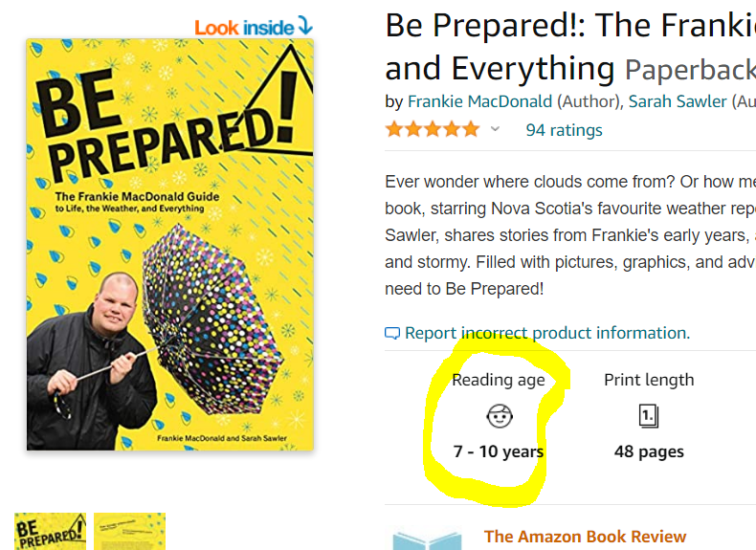The image size is (756, 550).
Task: Open The Amazon Book Review link
Action: [x=585, y=537]
